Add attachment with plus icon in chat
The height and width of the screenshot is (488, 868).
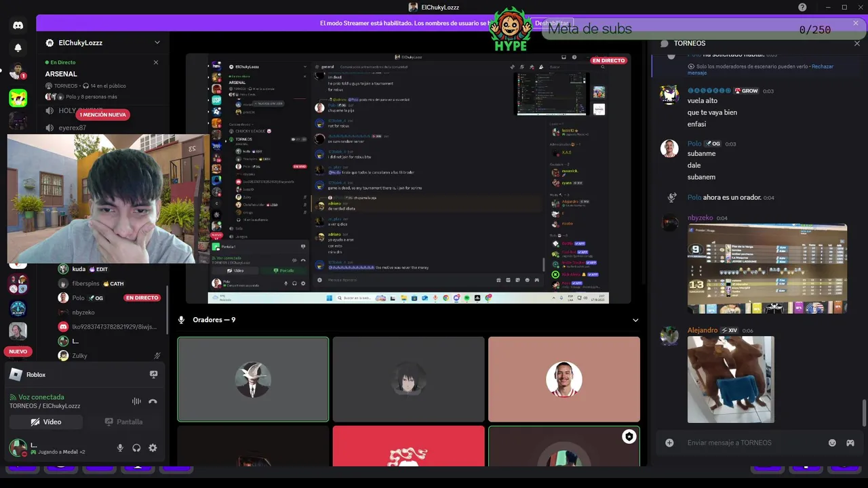[669, 443]
